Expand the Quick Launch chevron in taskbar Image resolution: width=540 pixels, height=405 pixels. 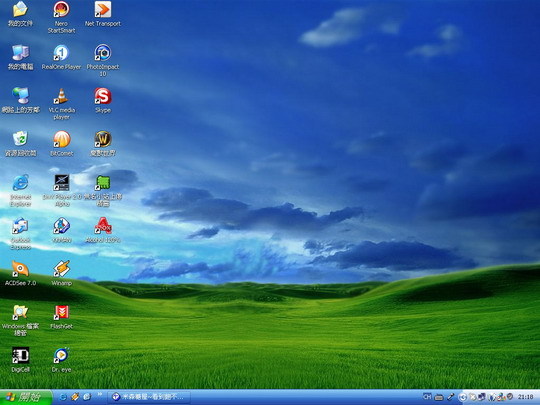point(100,394)
